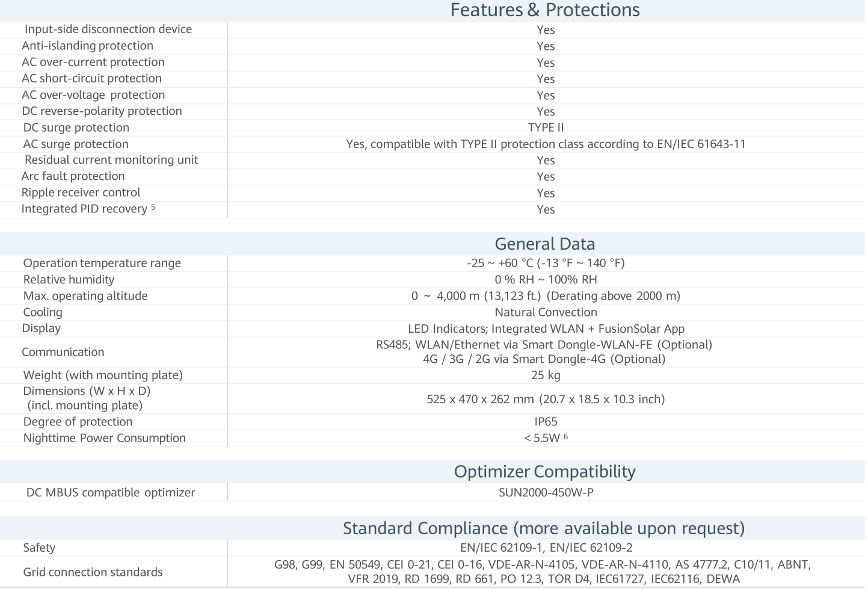
Task: Click the IP65 degree of protection value
Action: point(546,422)
